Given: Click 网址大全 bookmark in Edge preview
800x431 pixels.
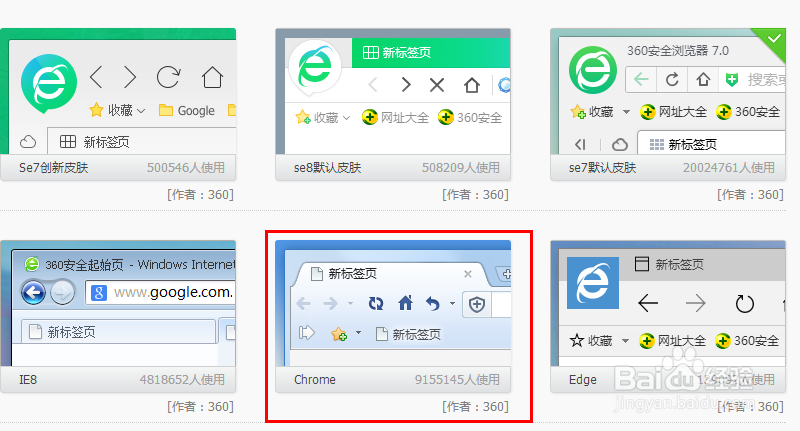Looking at the screenshot, I should [x=672, y=341].
